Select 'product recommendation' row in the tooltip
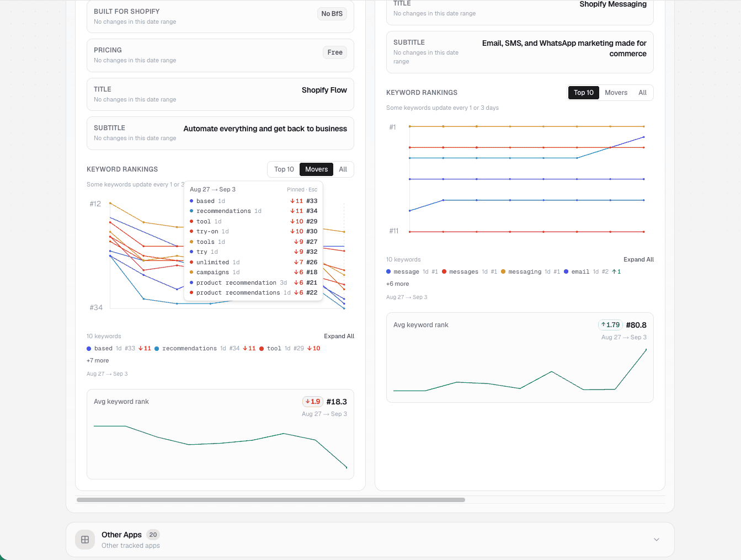 coord(253,283)
